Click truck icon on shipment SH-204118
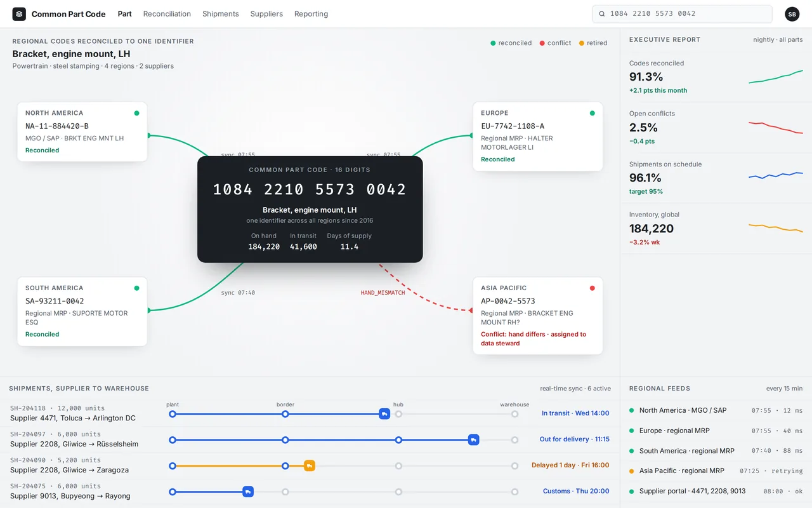 click(384, 414)
